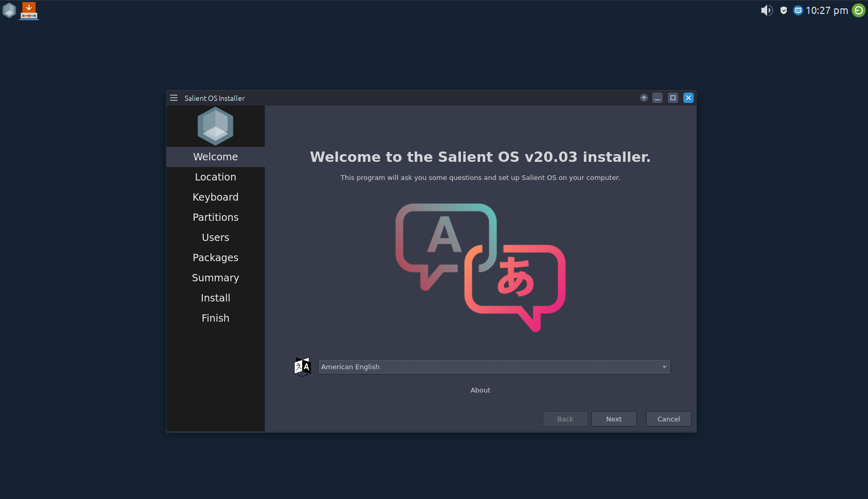Open the About link
Image resolution: width=868 pixels, height=499 pixels.
point(480,390)
